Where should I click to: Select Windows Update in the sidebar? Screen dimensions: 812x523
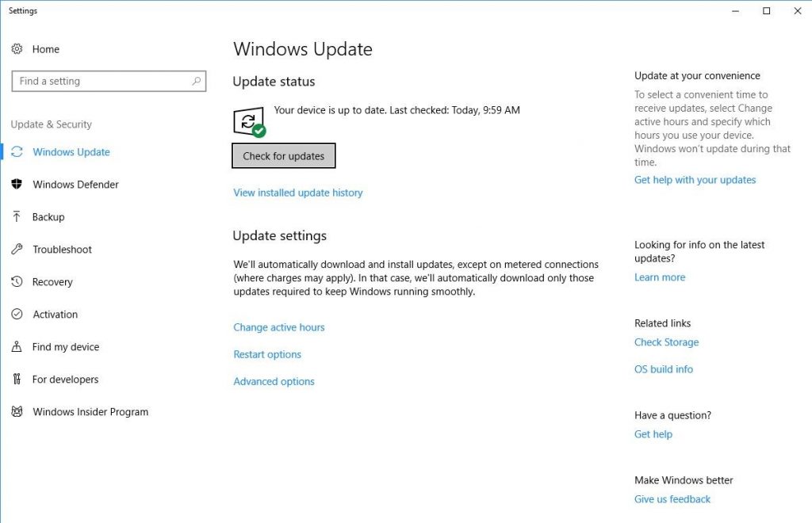[x=71, y=152]
